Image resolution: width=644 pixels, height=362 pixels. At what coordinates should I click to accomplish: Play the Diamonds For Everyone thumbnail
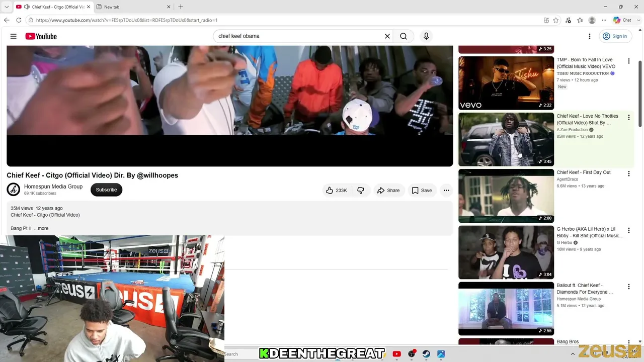(506, 309)
